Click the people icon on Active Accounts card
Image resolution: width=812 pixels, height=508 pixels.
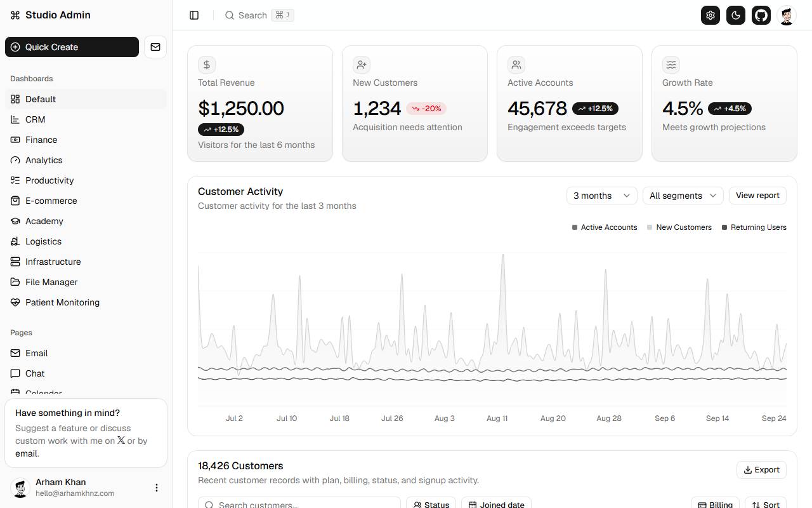[516, 65]
